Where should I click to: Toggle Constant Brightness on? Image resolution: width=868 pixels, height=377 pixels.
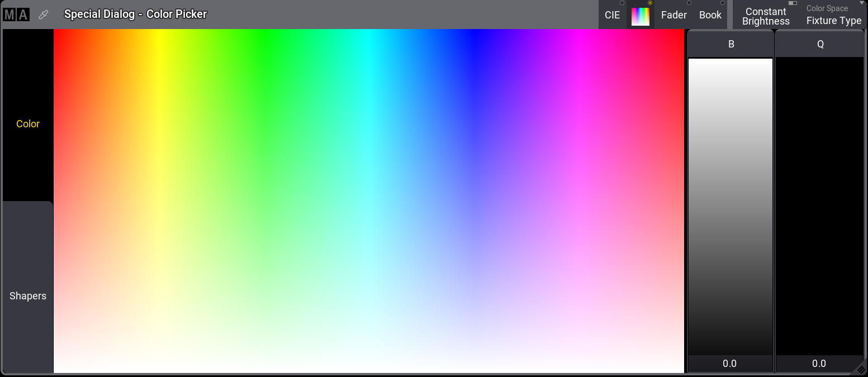(x=765, y=16)
